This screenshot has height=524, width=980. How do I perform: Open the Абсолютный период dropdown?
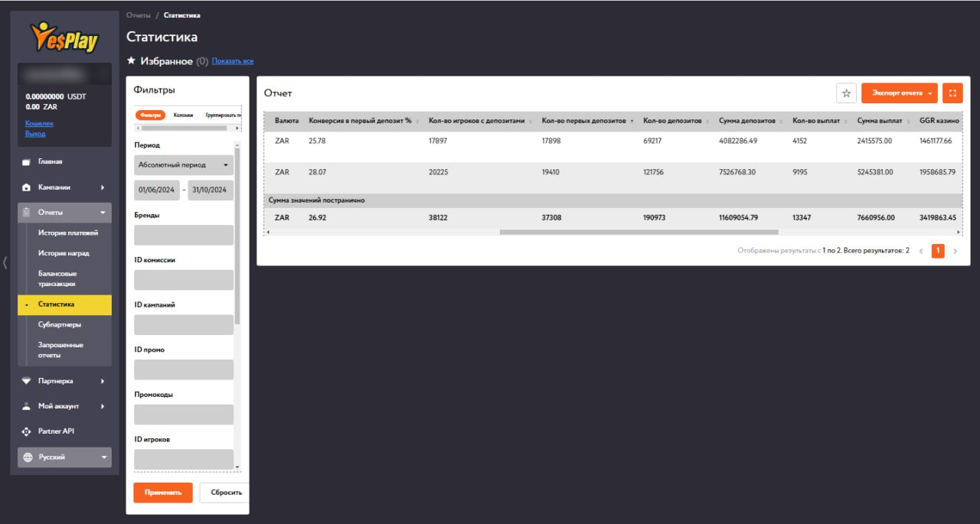[184, 165]
